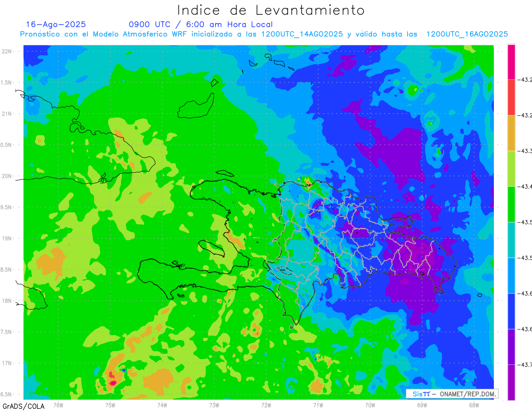Viewport: 532px width, 411px height.
Task: Pick the yellow-green swatch on the color bar
Action: [511, 168]
